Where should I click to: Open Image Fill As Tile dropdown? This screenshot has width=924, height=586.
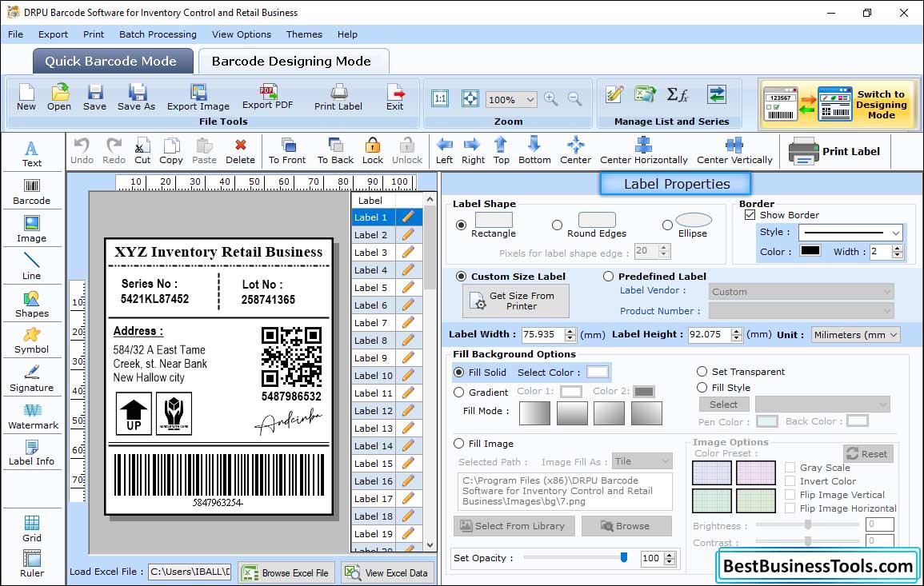642,461
